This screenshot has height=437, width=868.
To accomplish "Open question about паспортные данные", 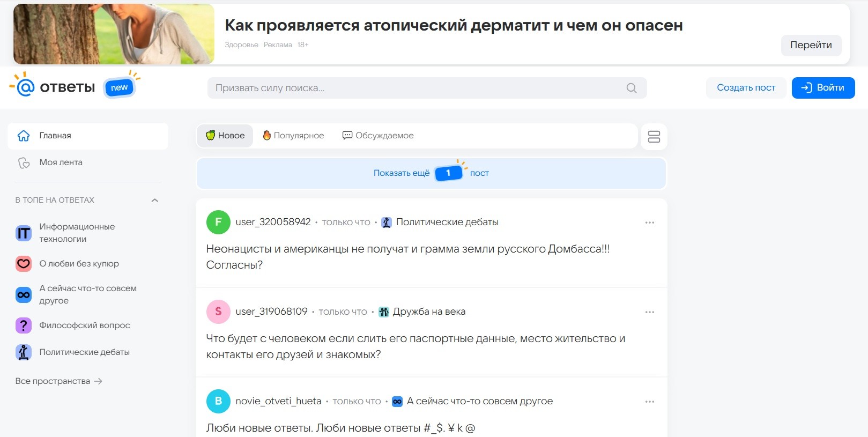I will (416, 346).
